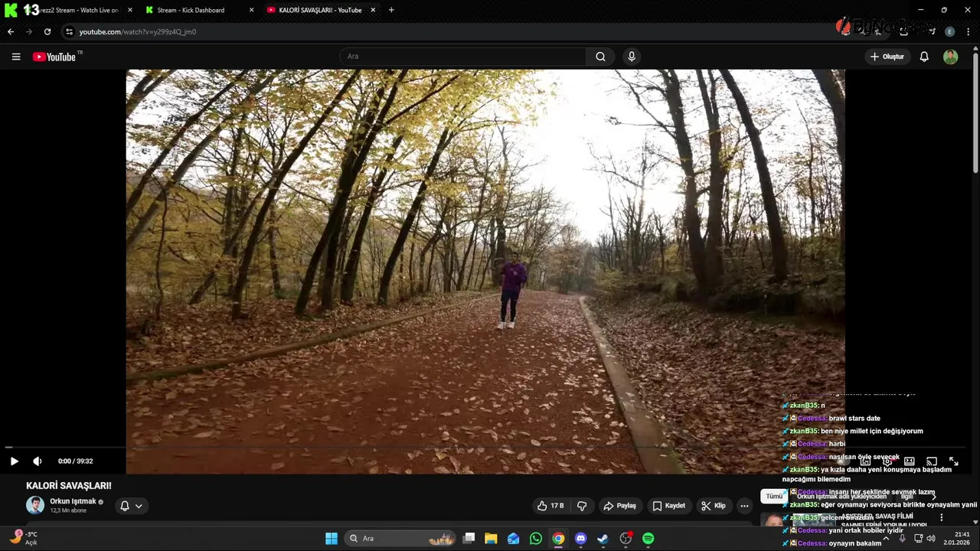
Task: Open Outlook from the taskbar
Action: pos(514,539)
